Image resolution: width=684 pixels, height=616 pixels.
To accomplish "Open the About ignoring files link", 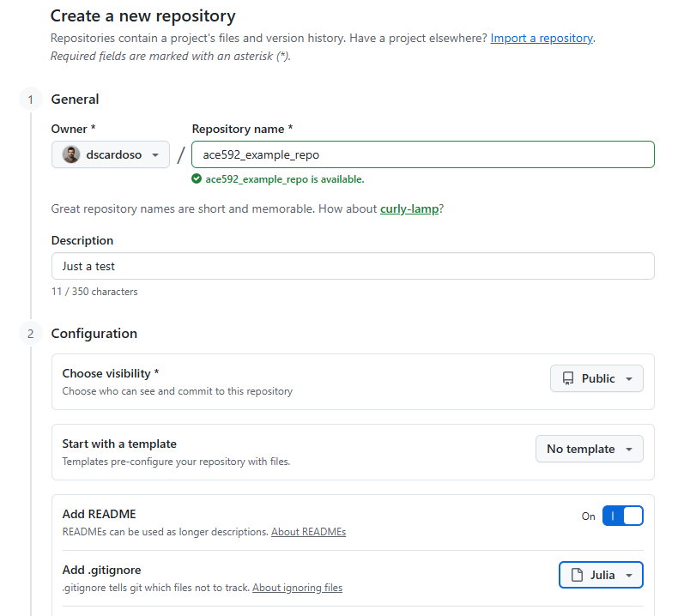I will click(x=297, y=588).
